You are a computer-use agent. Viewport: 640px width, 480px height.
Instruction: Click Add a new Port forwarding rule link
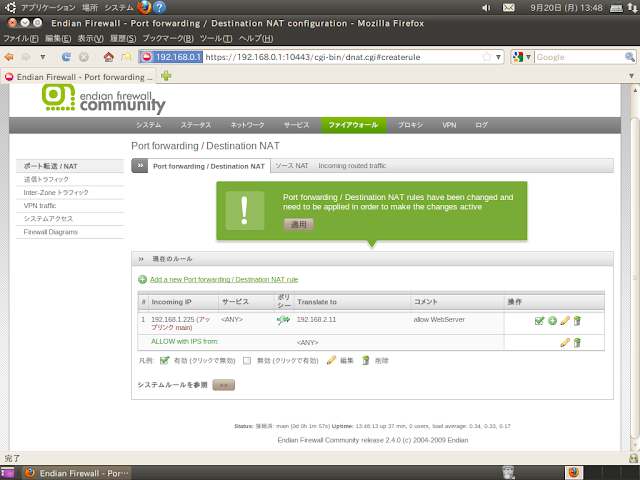pyautogui.click(x=224, y=280)
